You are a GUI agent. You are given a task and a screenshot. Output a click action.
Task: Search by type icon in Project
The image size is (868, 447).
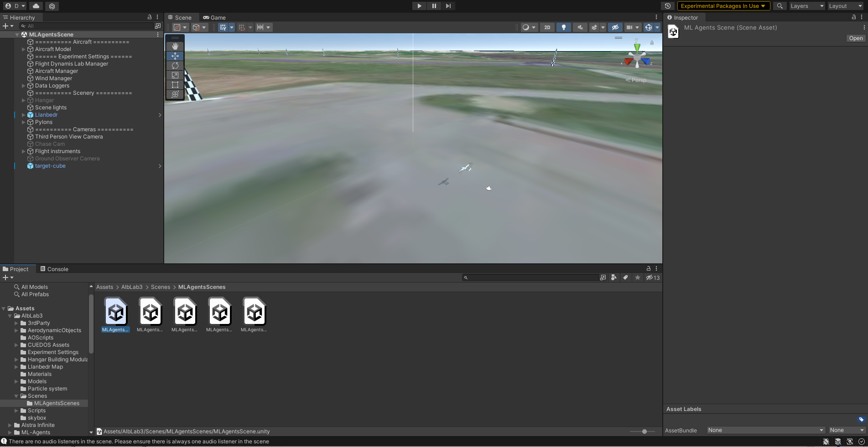(x=614, y=277)
